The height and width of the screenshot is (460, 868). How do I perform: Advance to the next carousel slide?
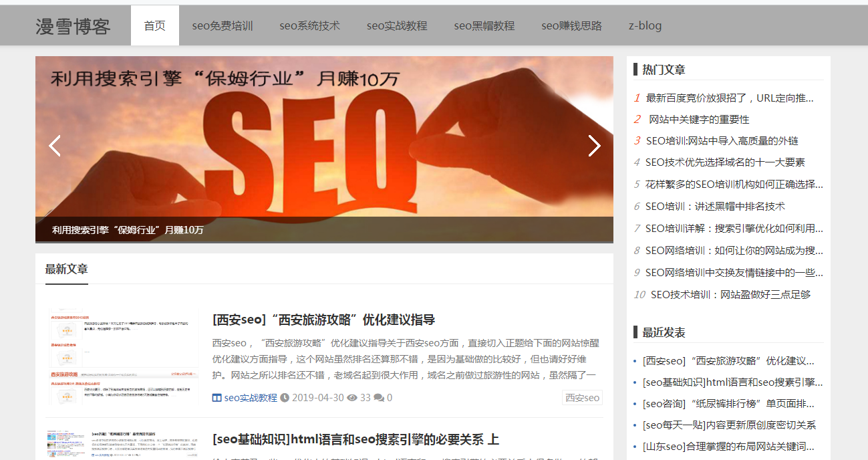(594, 146)
